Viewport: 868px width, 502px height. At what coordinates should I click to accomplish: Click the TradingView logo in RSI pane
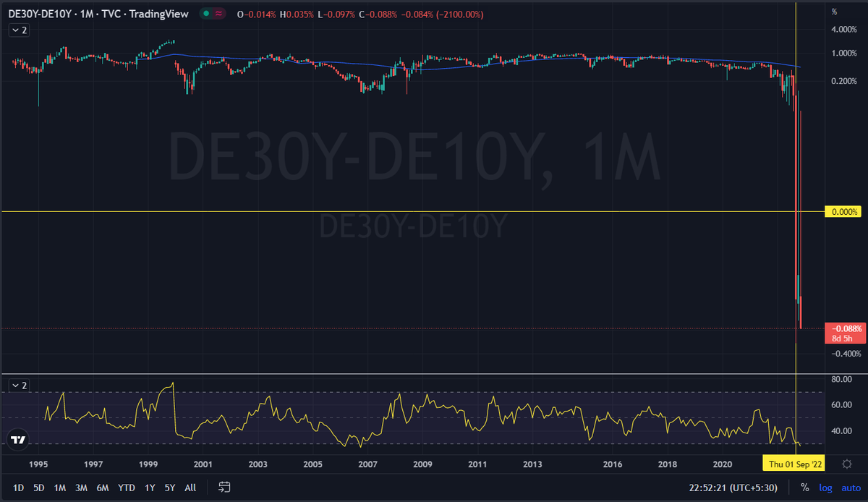tap(19, 439)
